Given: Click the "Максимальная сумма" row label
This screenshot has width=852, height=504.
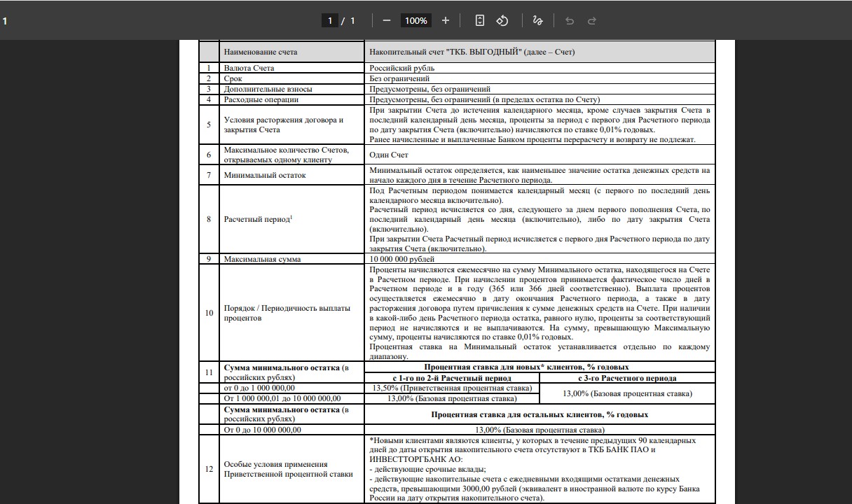Looking at the screenshot, I should [262, 259].
